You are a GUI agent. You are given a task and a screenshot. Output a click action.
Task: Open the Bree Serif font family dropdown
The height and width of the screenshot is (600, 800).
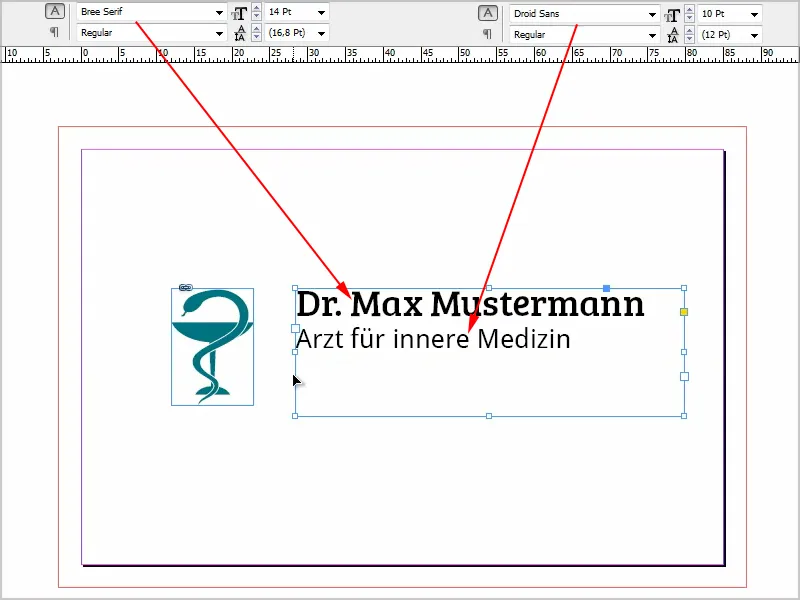click(x=219, y=12)
